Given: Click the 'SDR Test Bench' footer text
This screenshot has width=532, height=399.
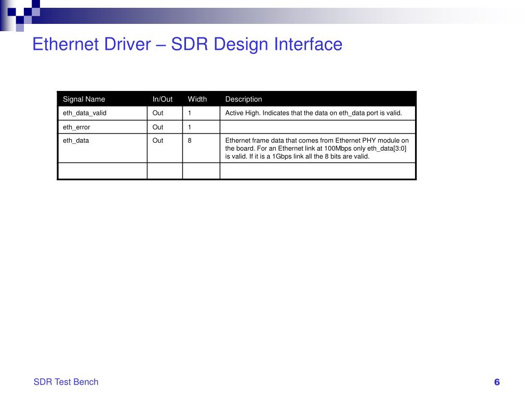Looking at the screenshot, I should point(65,381).
